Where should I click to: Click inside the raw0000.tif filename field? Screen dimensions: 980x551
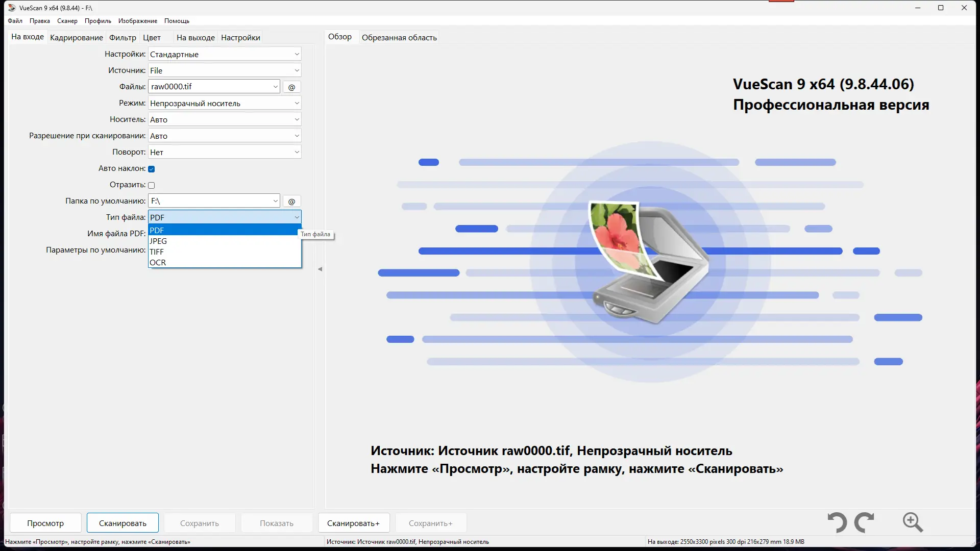tap(209, 86)
